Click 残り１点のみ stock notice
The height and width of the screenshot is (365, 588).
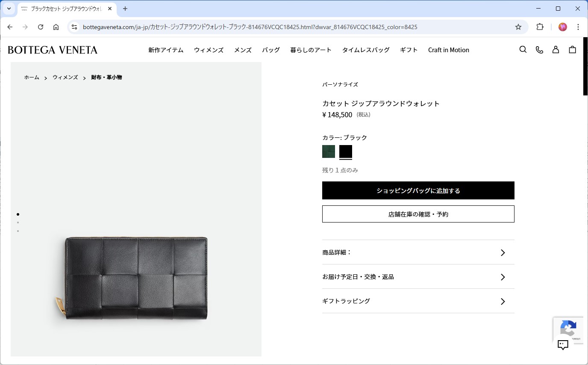pos(340,170)
